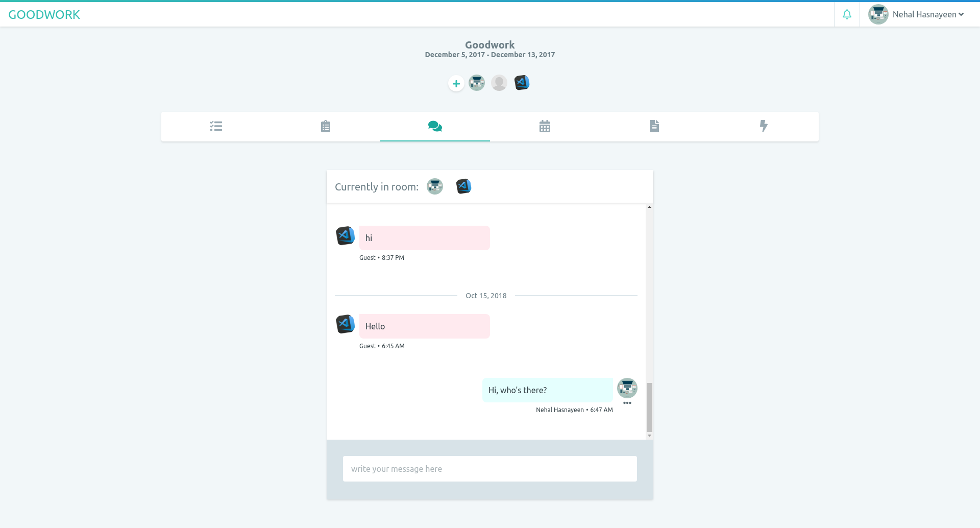Click the Goodwork project title
Image resolution: width=980 pixels, height=528 pixels.
(x=490, y=45)
